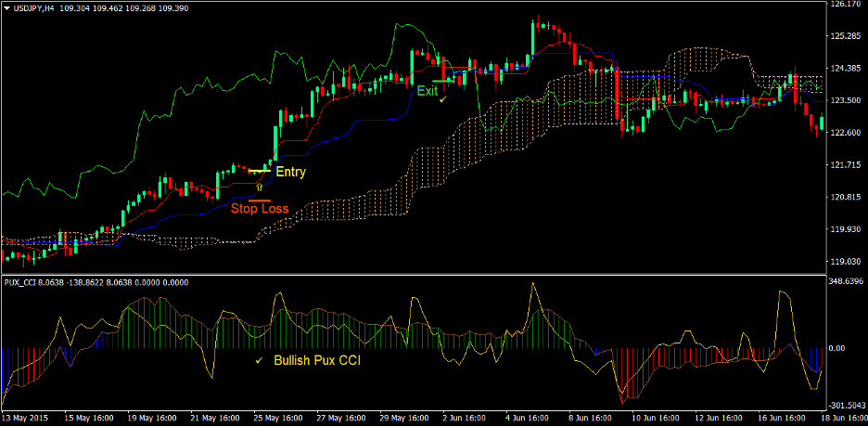Click the 10 Jun 16:00 date label

point(657,418)
